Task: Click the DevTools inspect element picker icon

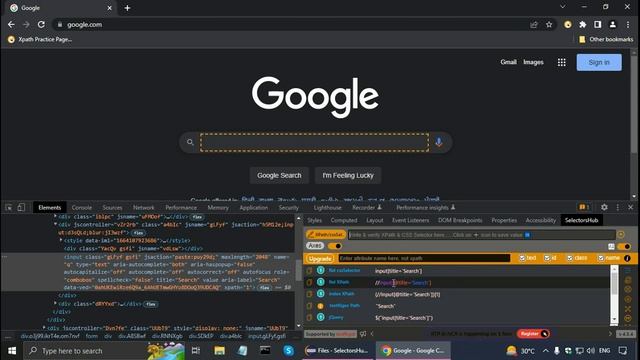Action: [9, 207]
